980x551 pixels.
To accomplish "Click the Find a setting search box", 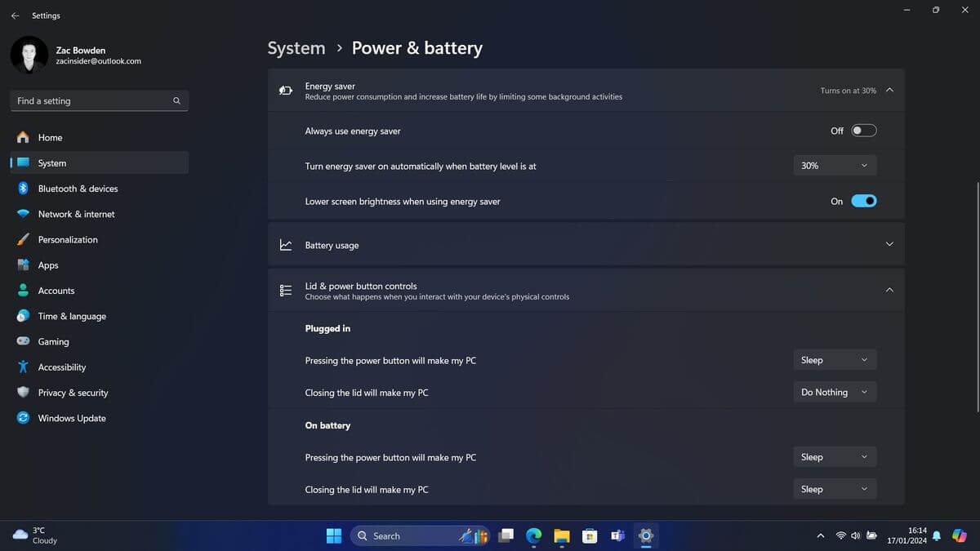I will (x=90, y=101).
